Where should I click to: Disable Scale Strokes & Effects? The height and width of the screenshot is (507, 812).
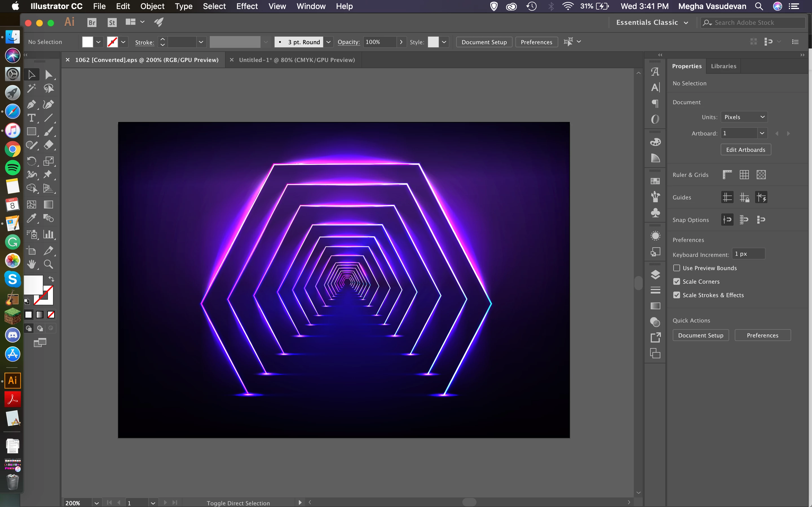(677, 295)
